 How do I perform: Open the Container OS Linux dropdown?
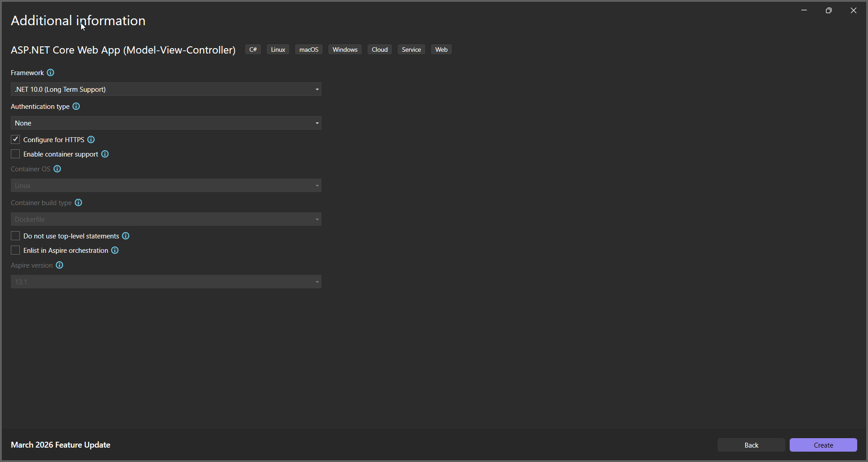pyautogui.click(x=166, y=185)
